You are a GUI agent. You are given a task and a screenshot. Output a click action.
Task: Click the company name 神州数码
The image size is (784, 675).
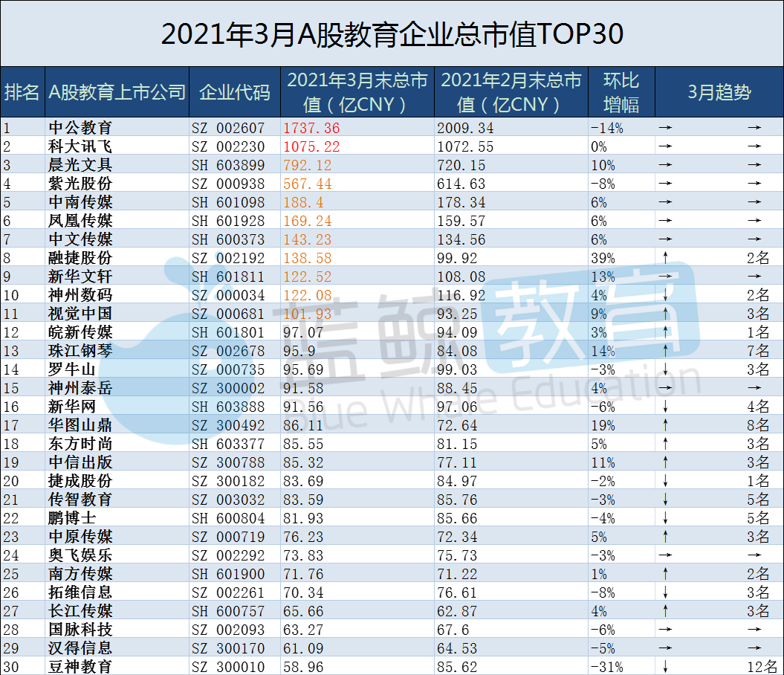coord(80,295)
